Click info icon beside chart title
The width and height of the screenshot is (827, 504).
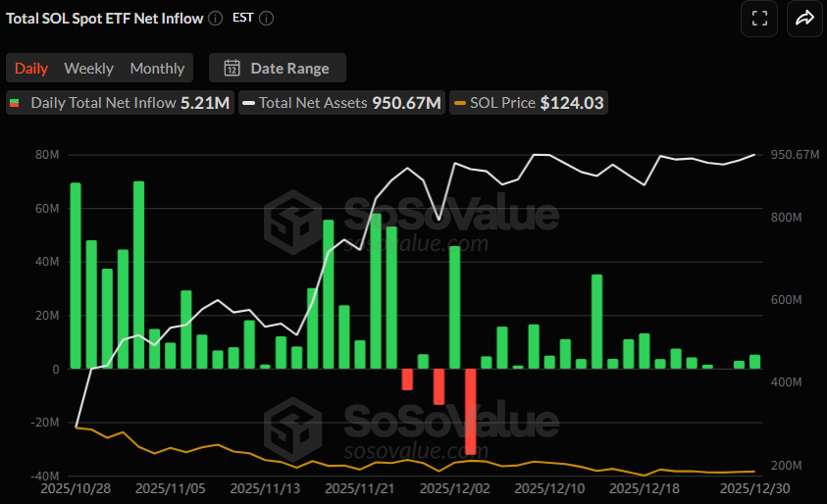pyautogui.click(x=215, y=18)
